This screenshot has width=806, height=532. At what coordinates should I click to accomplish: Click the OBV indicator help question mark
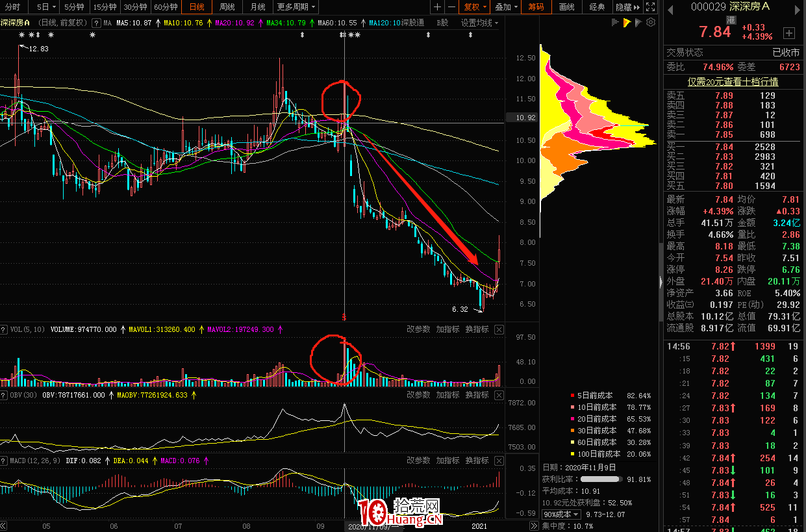tap(4, 394)
